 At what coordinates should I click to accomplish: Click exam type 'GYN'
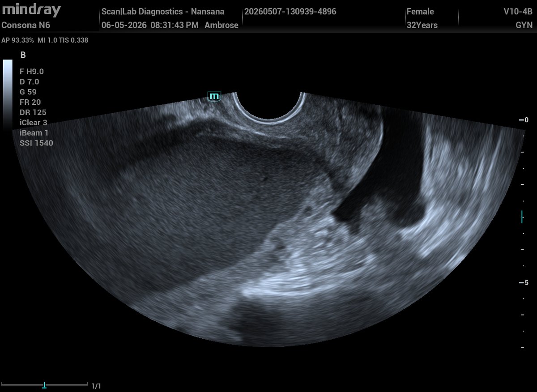pyautogui.click(x=525, y=25)
